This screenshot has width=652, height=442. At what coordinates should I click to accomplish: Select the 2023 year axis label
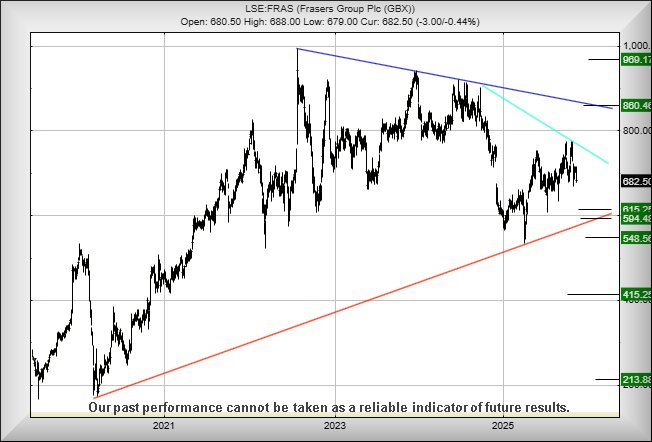pyautogui.click(x=334, y=426)
